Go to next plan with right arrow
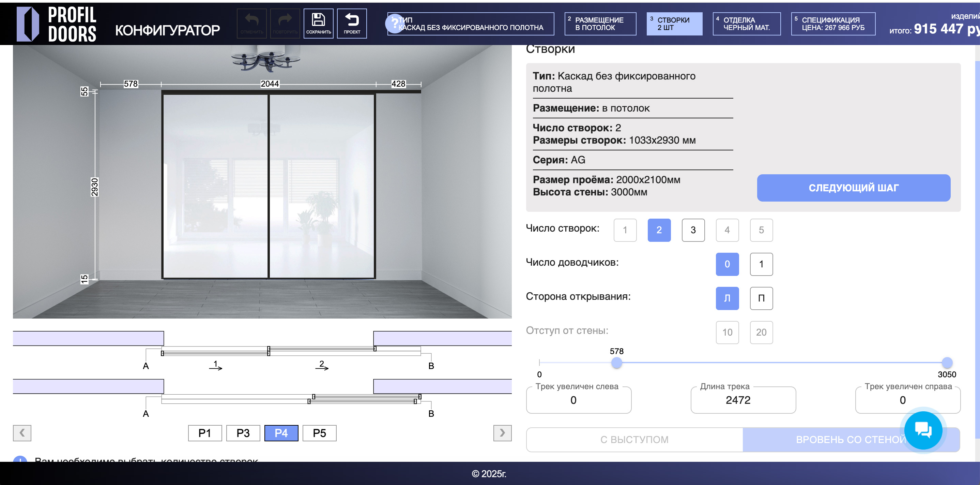Viewport: 980px width, 485px height. click(x=502, y=433)
